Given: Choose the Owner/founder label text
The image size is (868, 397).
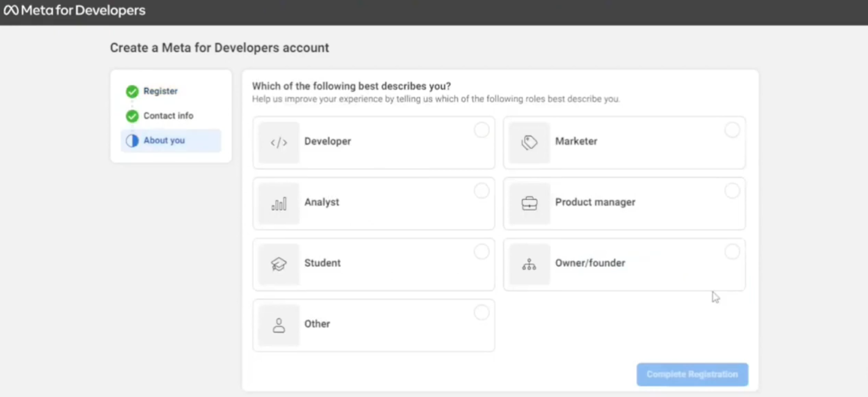Looking at the screenshot, I should [x=590, y=263].
